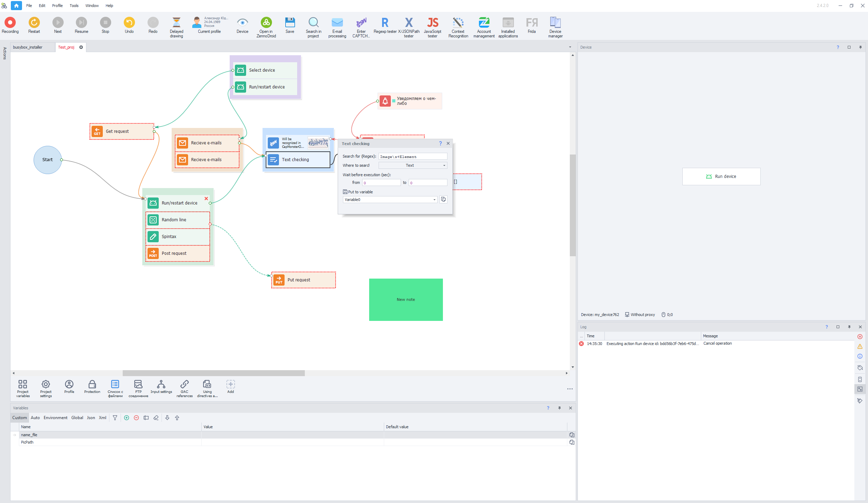
Task: Switch to the busybox_installer tab
Action: (x=28, y=47)
